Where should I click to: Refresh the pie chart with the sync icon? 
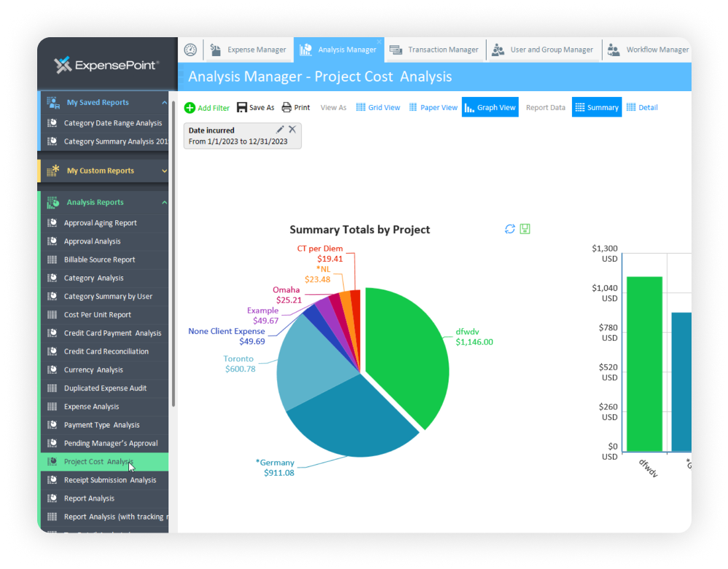tap(510, 228)
